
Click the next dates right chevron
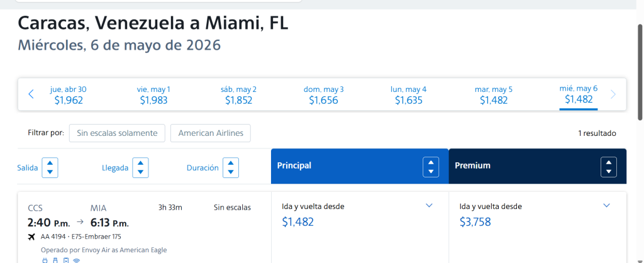click(x=613, y=94)
